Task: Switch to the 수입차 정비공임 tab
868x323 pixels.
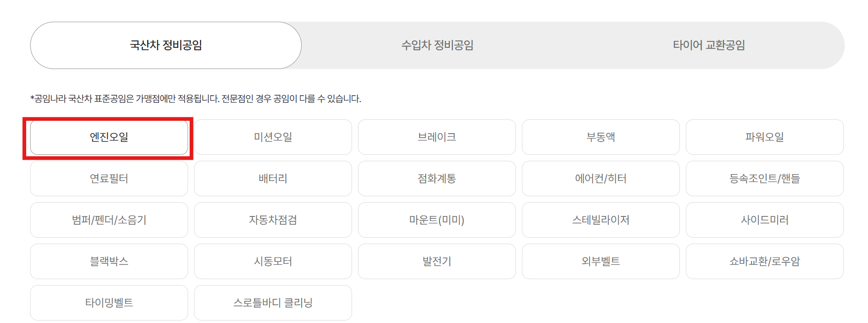Action: pos(437,45)
